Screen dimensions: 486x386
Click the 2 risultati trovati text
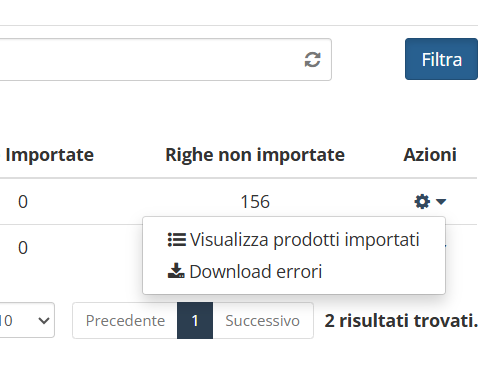pyautogui.click(x=401, y=321)
